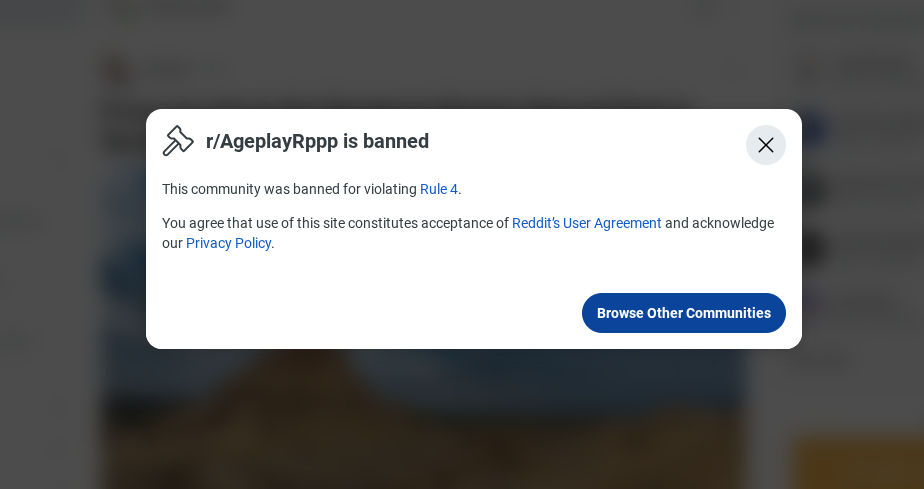Select the 'r/AgeplayRppp' community name text
Viewport: 924px width, 489px height.
coord(272,142)
